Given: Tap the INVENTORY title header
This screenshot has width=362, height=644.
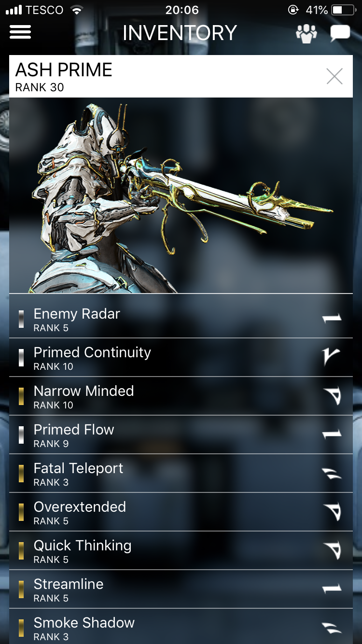Looking at the screenshot, I should [180, 33].
